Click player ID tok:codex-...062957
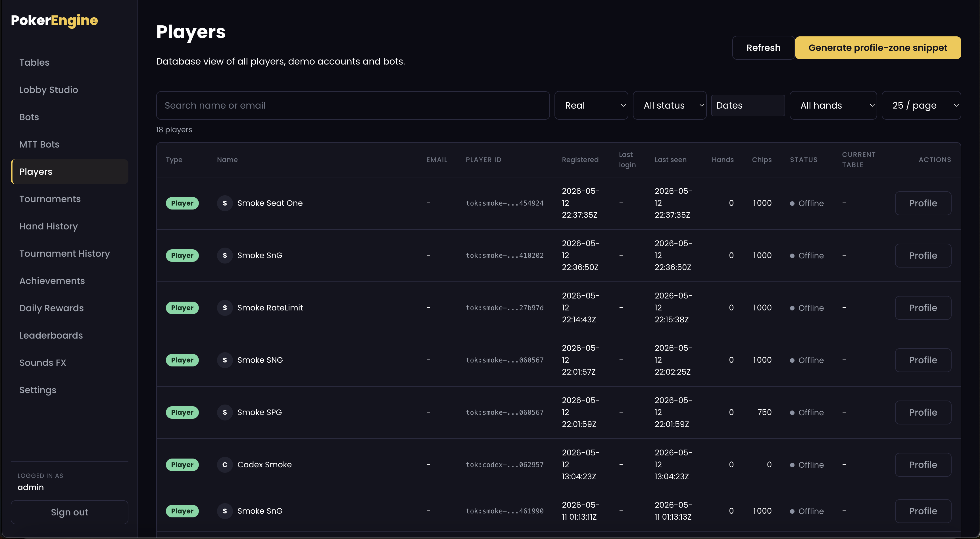 (x=504, y=465)
